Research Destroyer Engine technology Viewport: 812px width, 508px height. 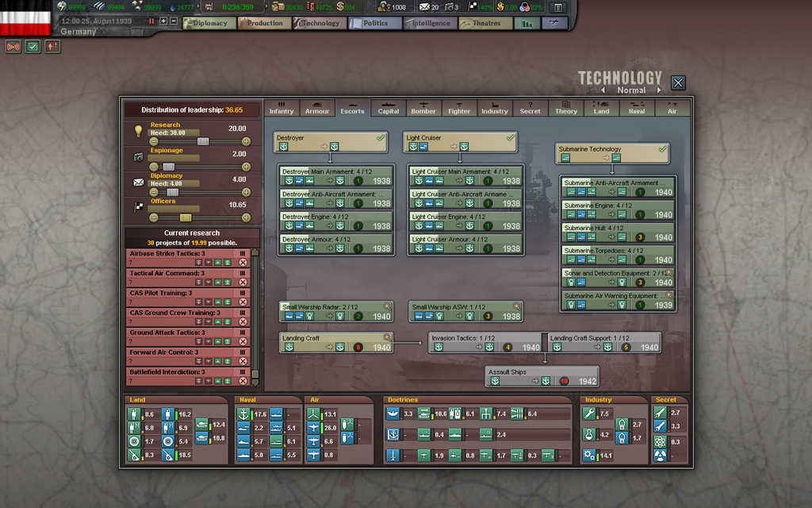[x=335, y=221]
